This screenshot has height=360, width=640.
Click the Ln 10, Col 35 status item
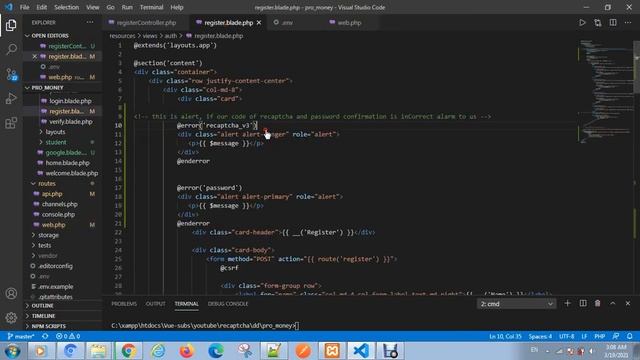(x=505, y=336)
